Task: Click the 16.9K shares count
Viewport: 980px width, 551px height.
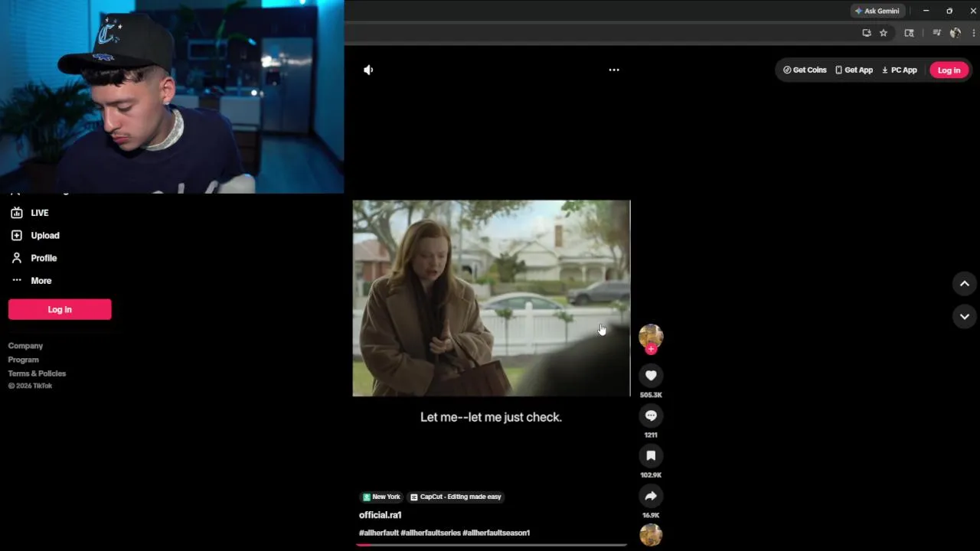Action: (651, 515)
